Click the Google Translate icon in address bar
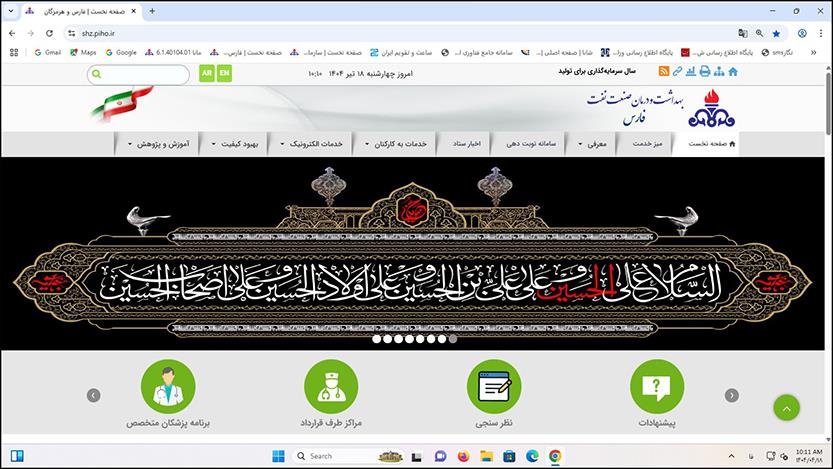Screen dimensions: 833x469 point(743,33)
